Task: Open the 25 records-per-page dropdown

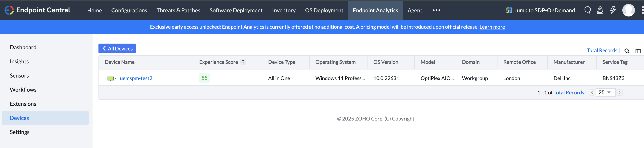Action: pos(605,92)
